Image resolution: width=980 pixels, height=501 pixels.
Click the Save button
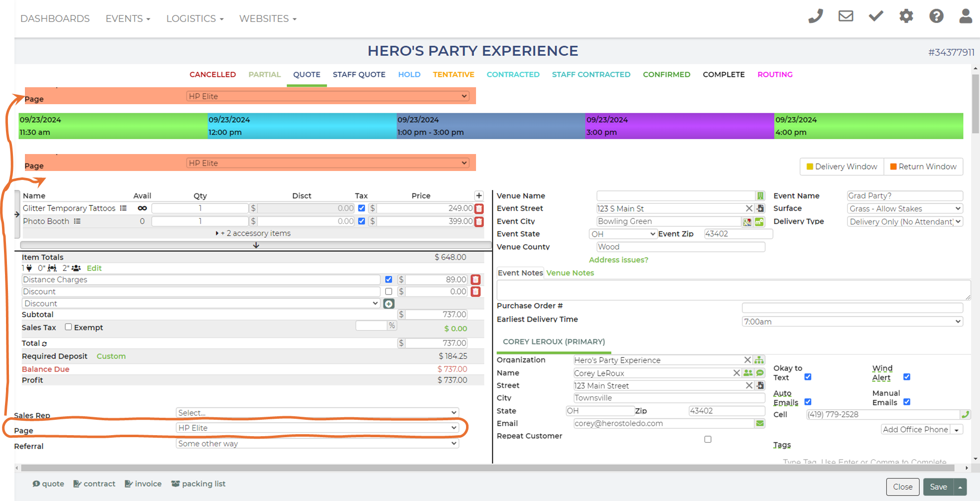[x=938, y=487]
